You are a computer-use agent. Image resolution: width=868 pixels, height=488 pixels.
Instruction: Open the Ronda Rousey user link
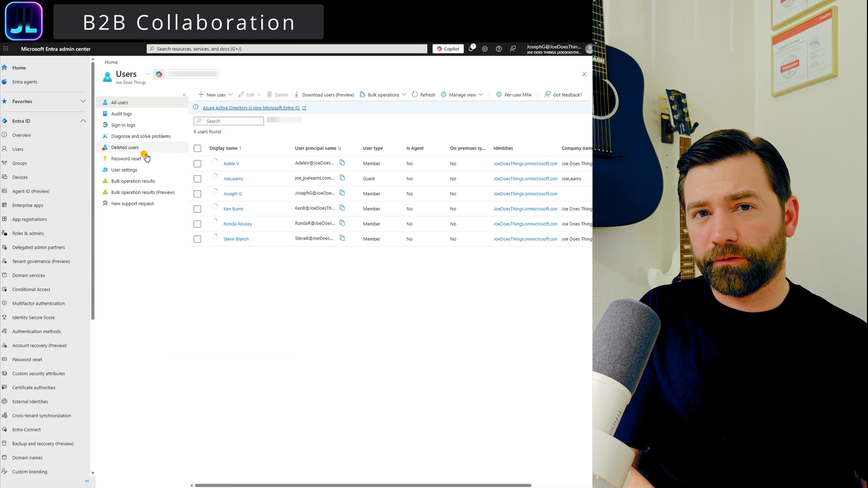click(x=237, y=224)
